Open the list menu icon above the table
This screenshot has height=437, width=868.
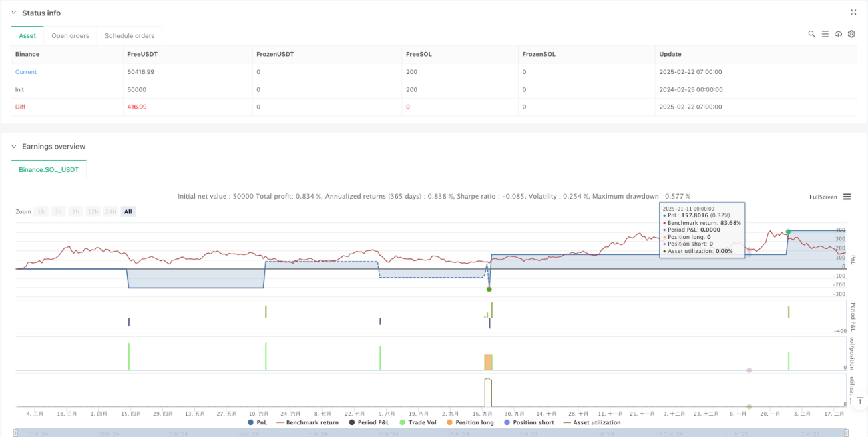tap(825, 34)
